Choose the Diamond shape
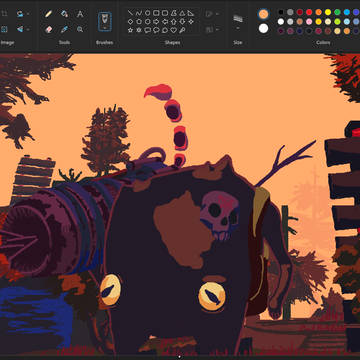Image resolution: width=360 pixels, height=360 pixels. [130, 22]
